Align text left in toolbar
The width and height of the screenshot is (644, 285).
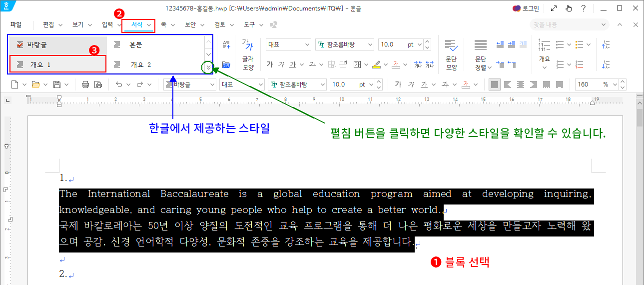pos(508,84)
